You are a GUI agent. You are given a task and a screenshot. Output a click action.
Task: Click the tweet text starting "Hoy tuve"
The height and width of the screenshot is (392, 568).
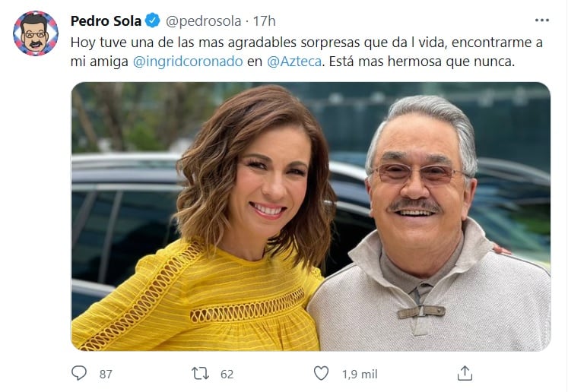(306, 52)
